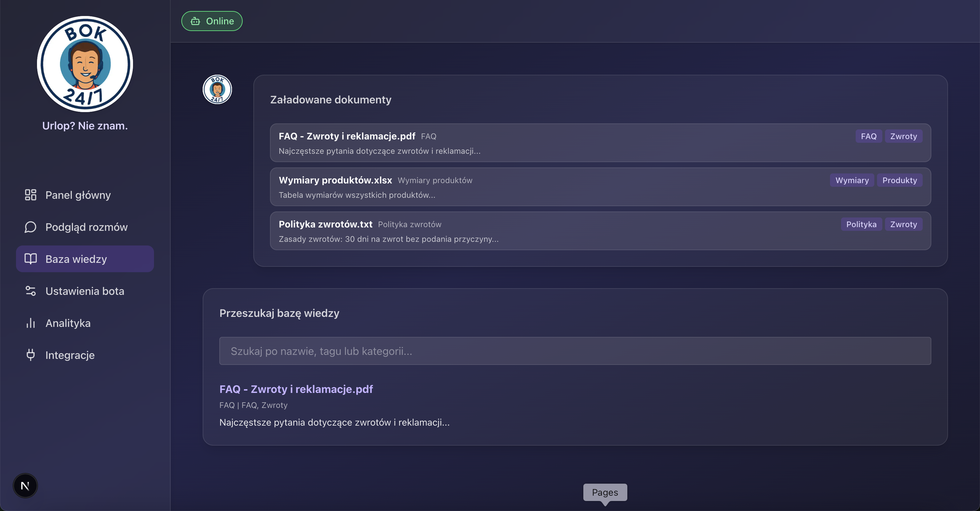Click the bar chart icon for Analityka
The height and width of the screenshot is (511, 980).
pyautogui.click(x=30, y=323)
